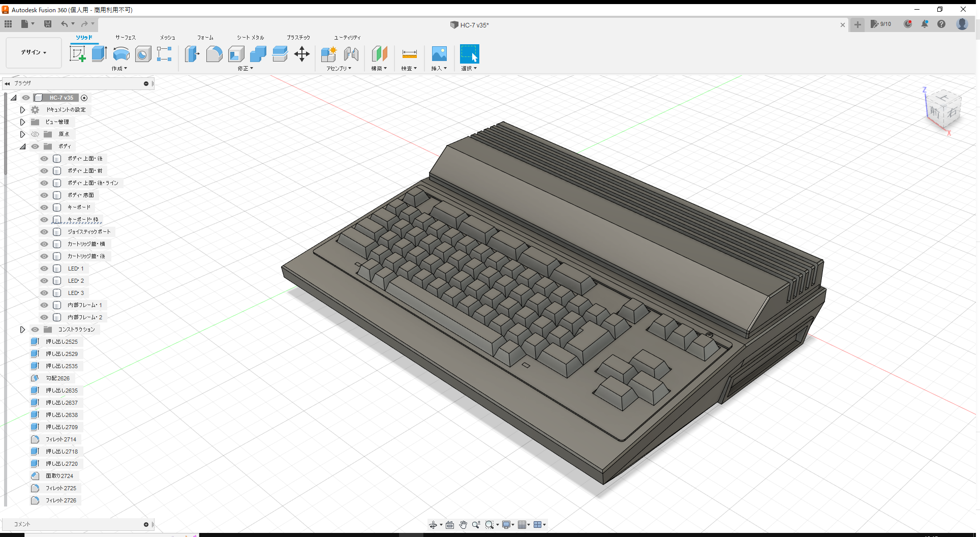Select the Revolve tool

[121, 53]
